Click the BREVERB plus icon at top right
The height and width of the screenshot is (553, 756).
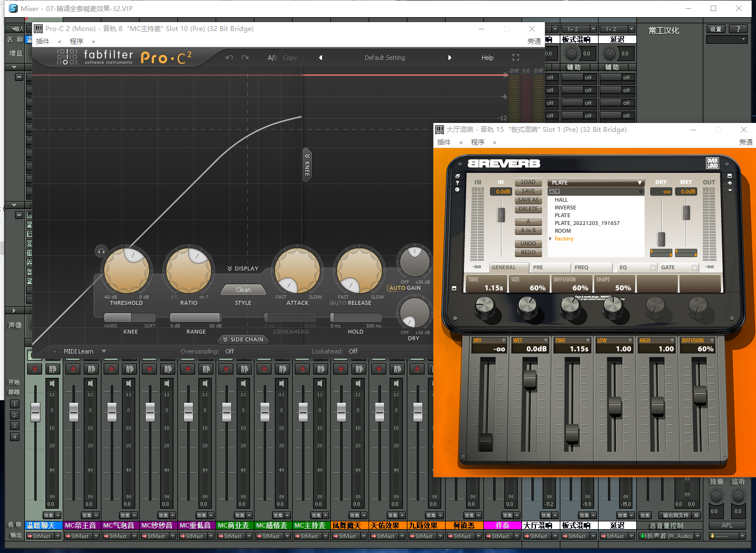[x=729, y=183]
